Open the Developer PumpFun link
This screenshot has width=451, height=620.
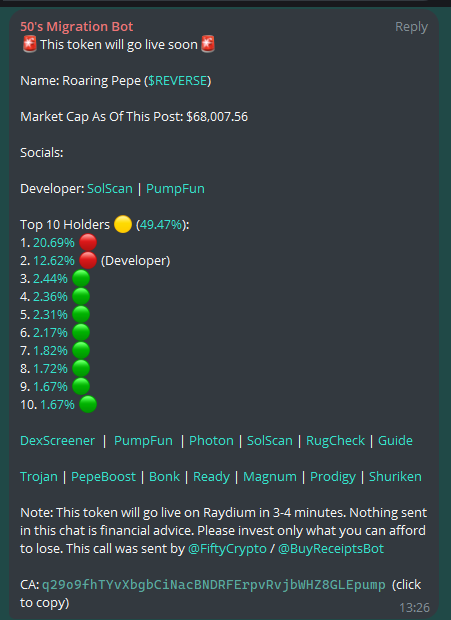pos(175,189)
